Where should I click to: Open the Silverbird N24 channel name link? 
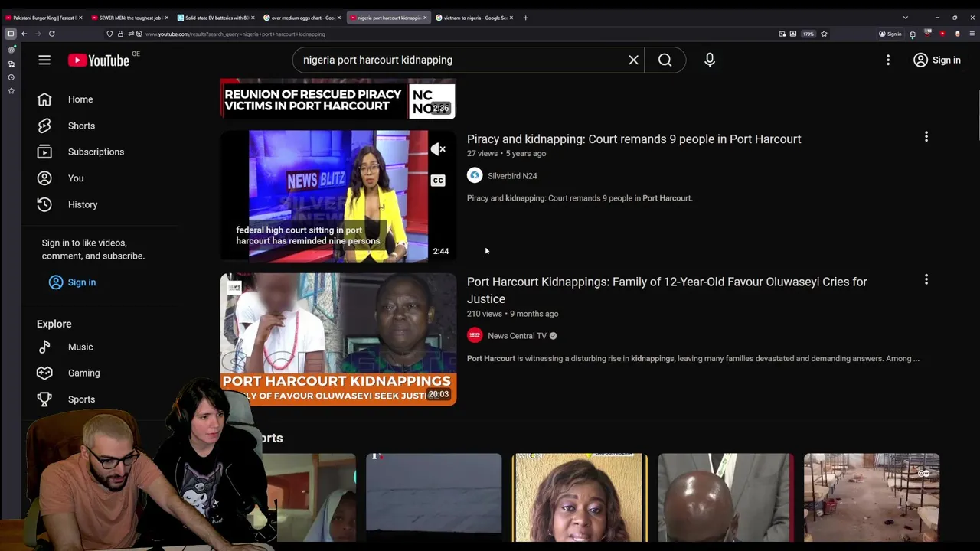[x=512, y=176]
